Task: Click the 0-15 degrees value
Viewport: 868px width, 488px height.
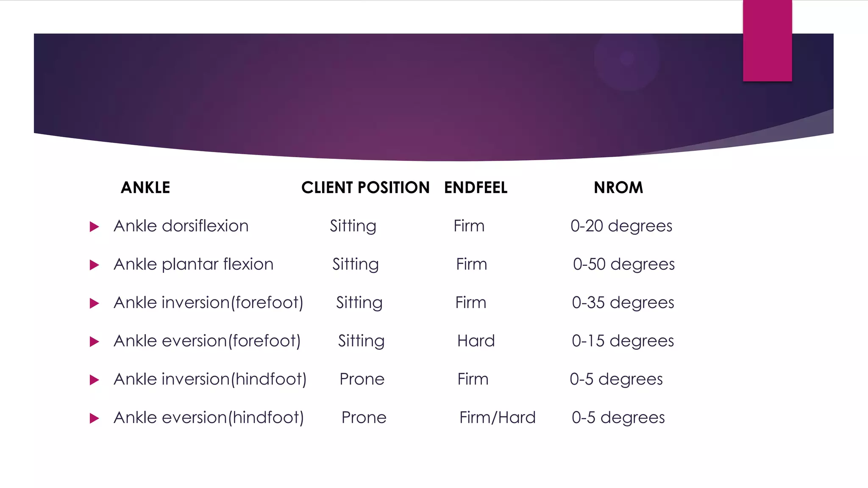Action: coord(623,341)
